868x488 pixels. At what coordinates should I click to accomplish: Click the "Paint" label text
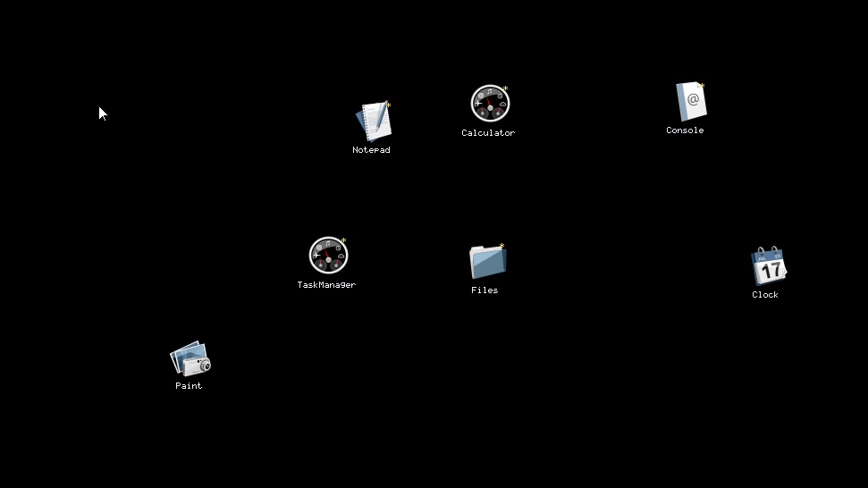[189, 385]
